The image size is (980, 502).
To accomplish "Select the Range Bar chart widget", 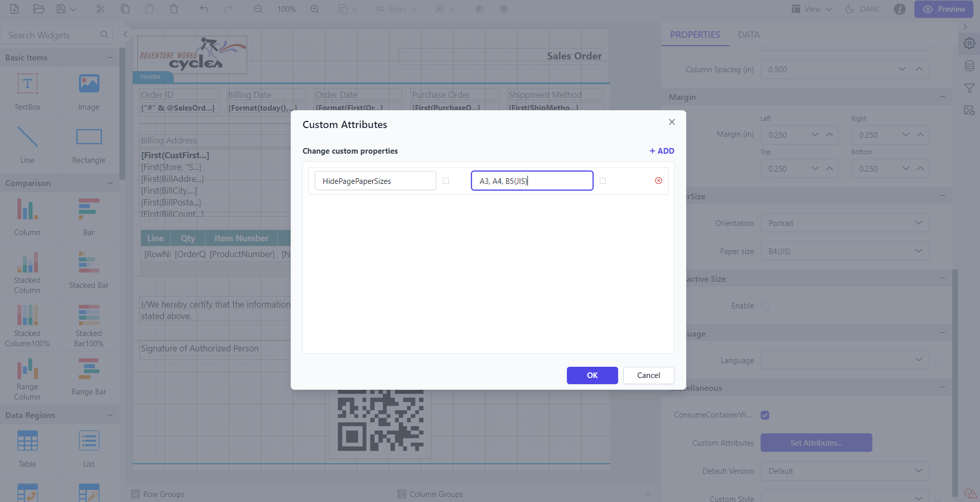I will click(88, 378).
